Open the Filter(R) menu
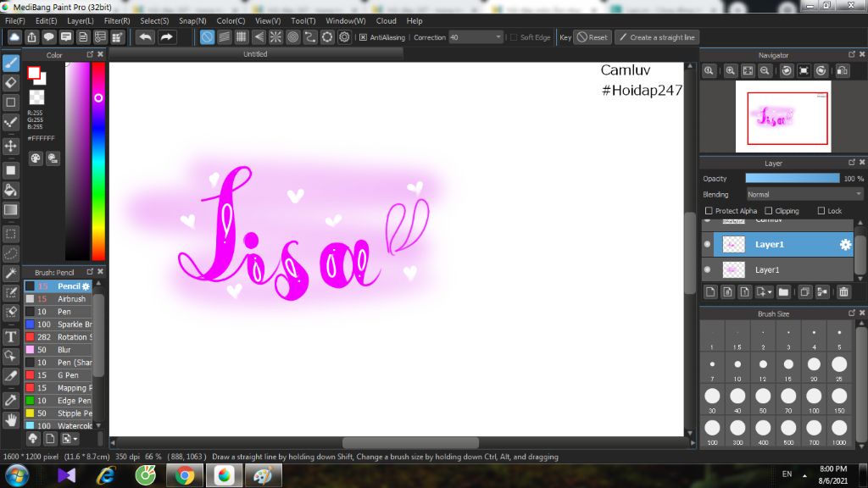Screen dimensions: 868x488 coord(117,21)
